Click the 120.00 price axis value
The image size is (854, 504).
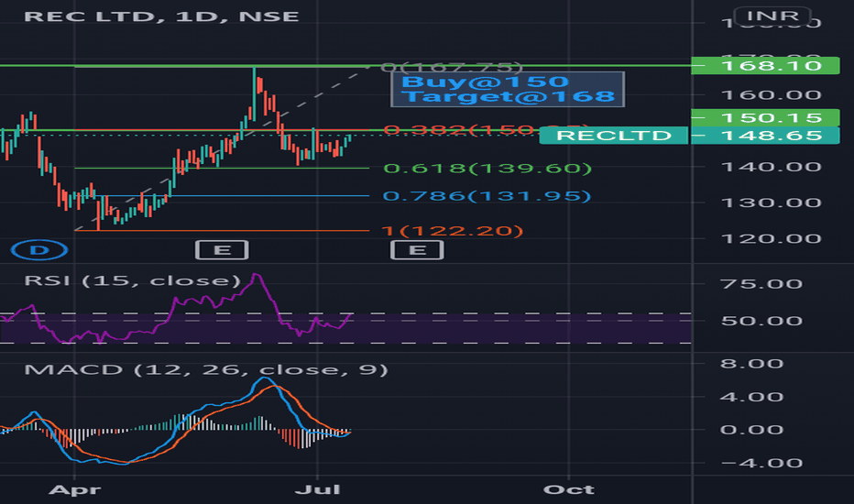pos(771,238)
